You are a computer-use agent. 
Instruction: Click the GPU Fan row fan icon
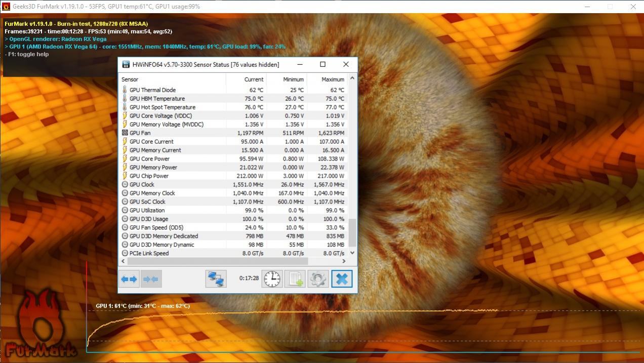pyautogui.click(x=125, y=133)
